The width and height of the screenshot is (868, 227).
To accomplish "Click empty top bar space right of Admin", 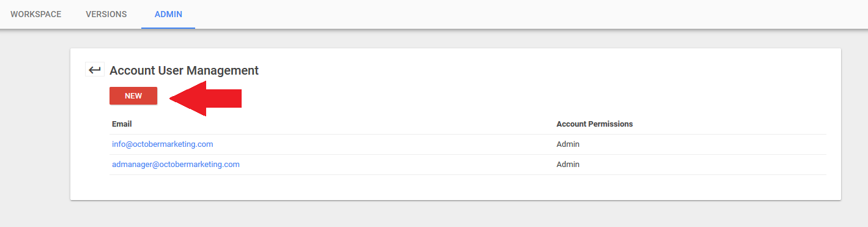I will click(x=531, y=14).
